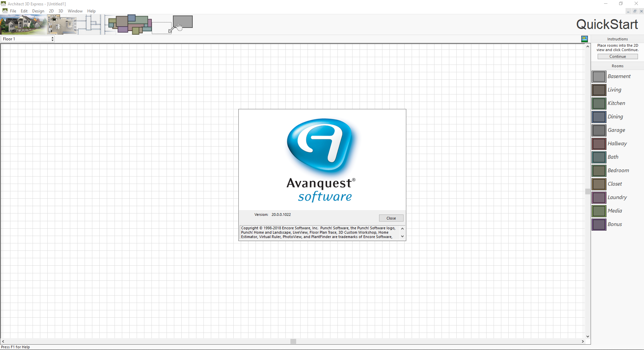Select the Closet room swatch
Image resolution: width=644 pixels, height=350 pixels.
pyautogui.click(x=599, y=184)
